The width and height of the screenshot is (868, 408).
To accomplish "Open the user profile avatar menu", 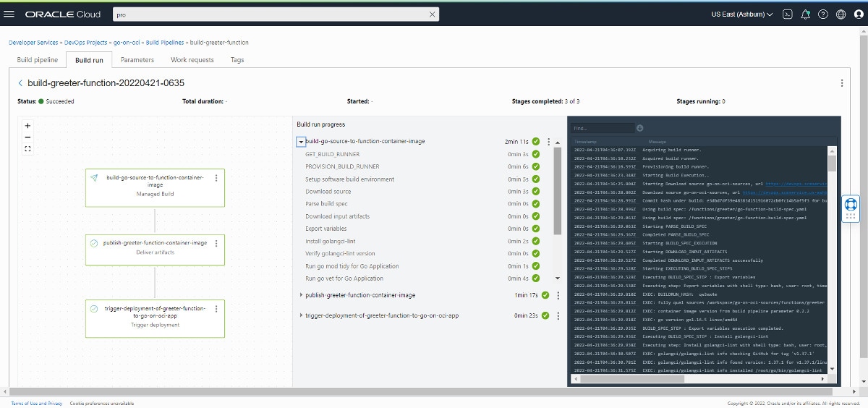I will click(858, 14).
